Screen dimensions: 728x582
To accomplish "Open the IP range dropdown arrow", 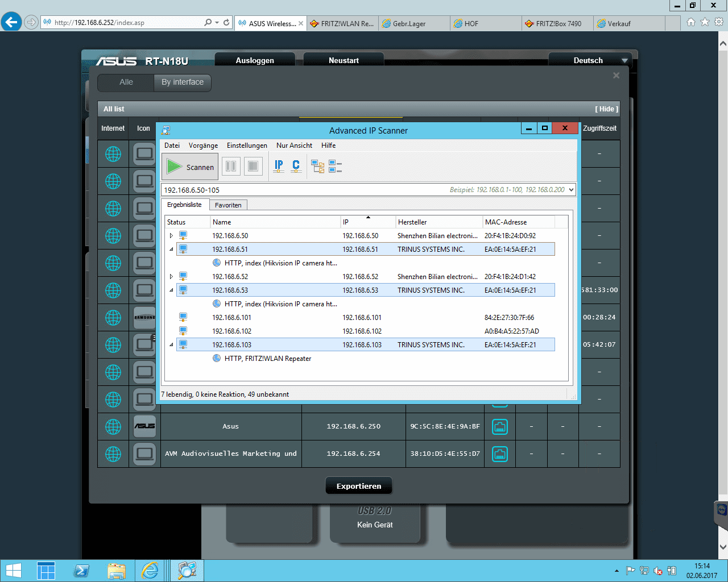I will click(x=572, y=190).
